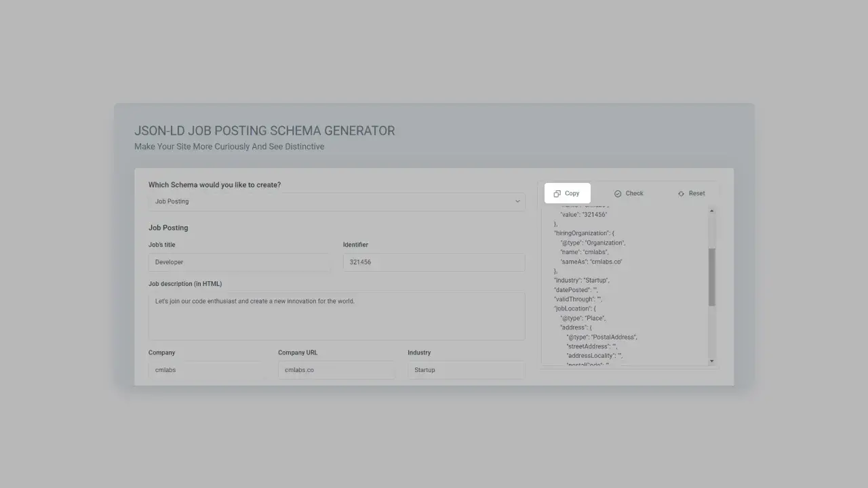Check the generated schema for validity
Screen dimensions: 868x488
tap(628, 193)
